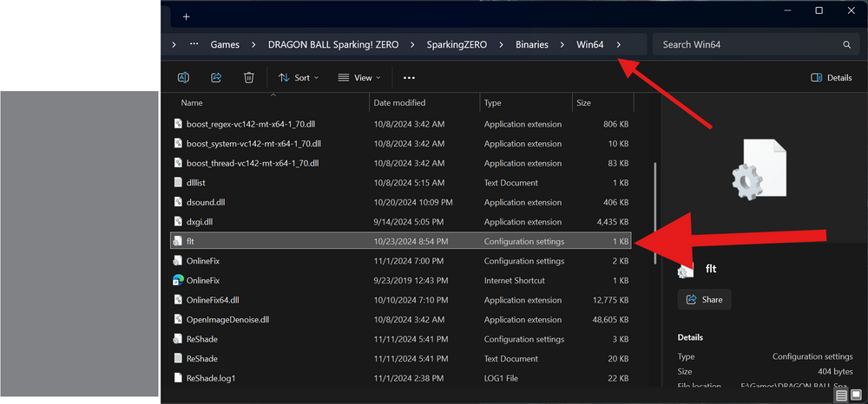Click the Delete trash icon
The image size is (868, 404).
(x=249, y=78)
